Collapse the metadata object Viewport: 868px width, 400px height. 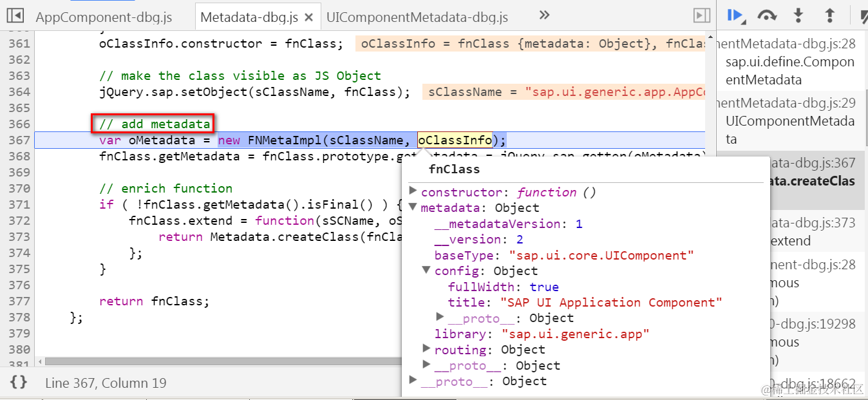point(413,207)
